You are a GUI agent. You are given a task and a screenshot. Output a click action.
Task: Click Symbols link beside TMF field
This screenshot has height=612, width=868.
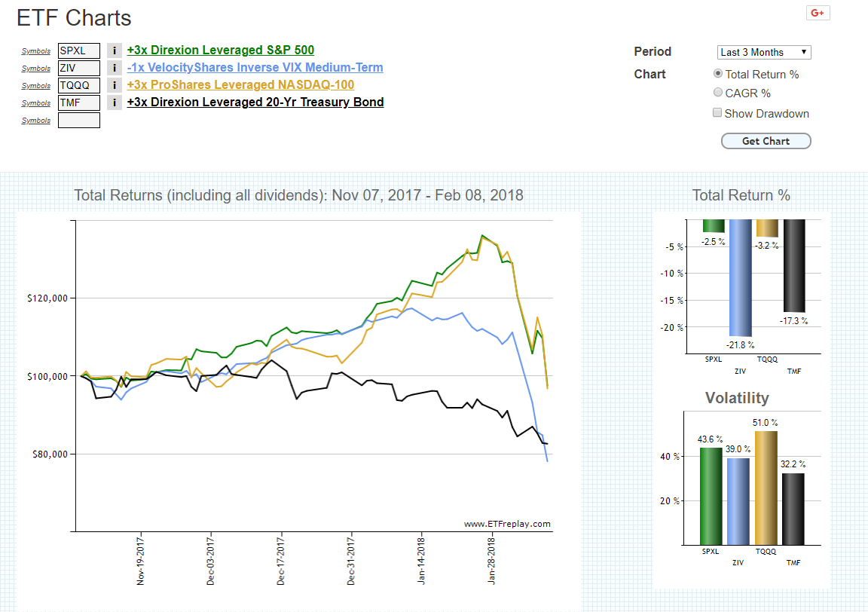point(36,103)
